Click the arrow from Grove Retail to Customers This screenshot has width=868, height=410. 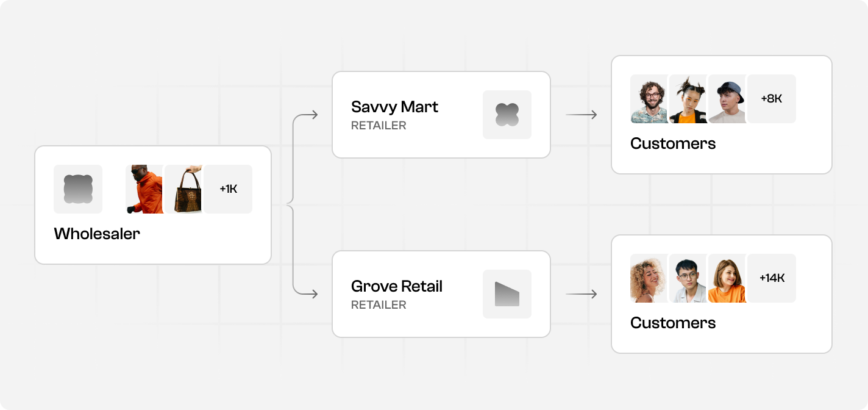[x=582, y=294]
